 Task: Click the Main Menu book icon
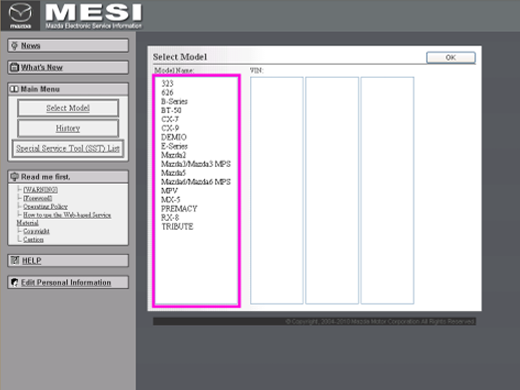coord(14,89)
